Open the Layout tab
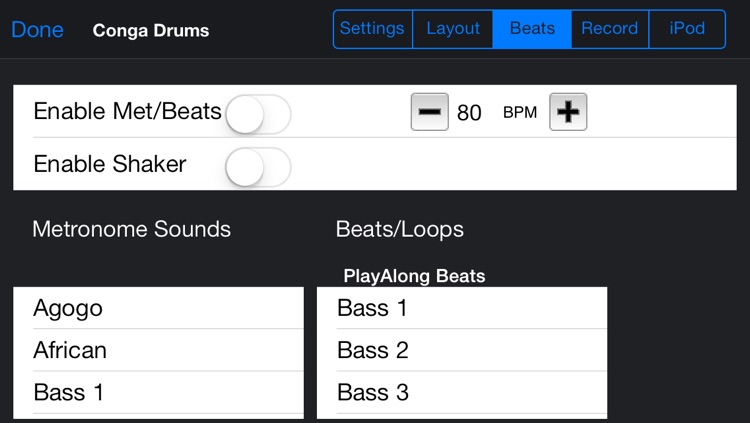The image size is (750, 423). tap(452, 29)
